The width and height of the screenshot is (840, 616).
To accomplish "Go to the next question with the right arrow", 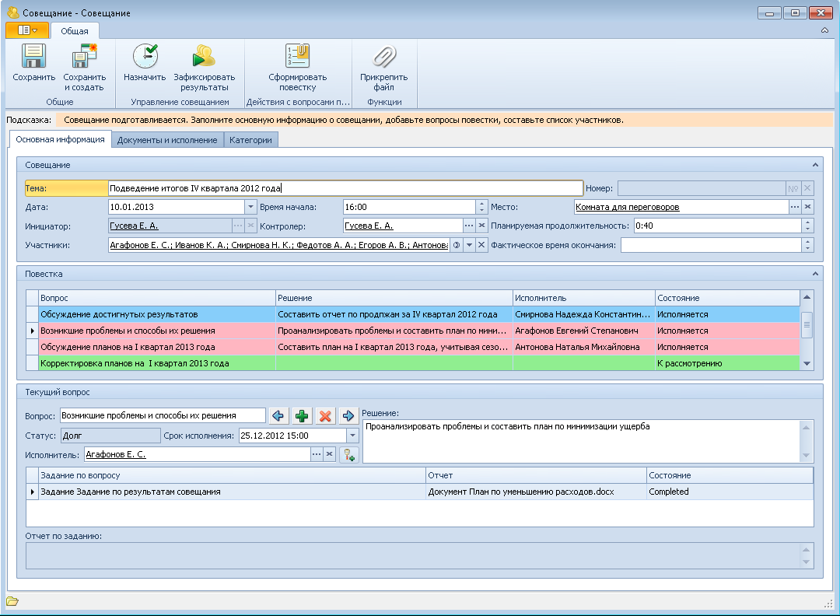I will [348, 415].
